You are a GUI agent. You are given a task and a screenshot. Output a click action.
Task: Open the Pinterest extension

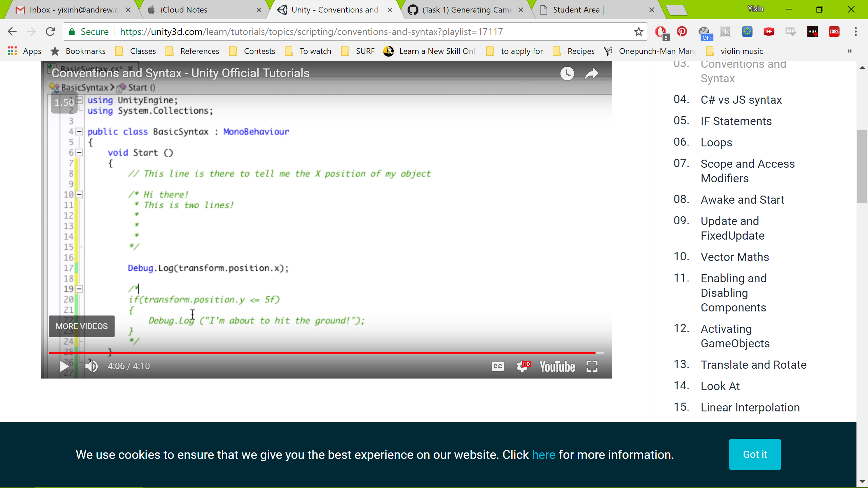tap(682, 32)
